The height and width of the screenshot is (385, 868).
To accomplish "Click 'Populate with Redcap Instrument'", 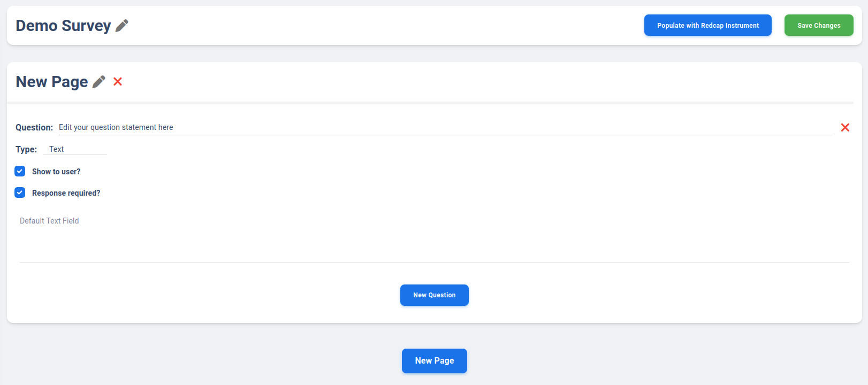I will (x=707, y=25).
